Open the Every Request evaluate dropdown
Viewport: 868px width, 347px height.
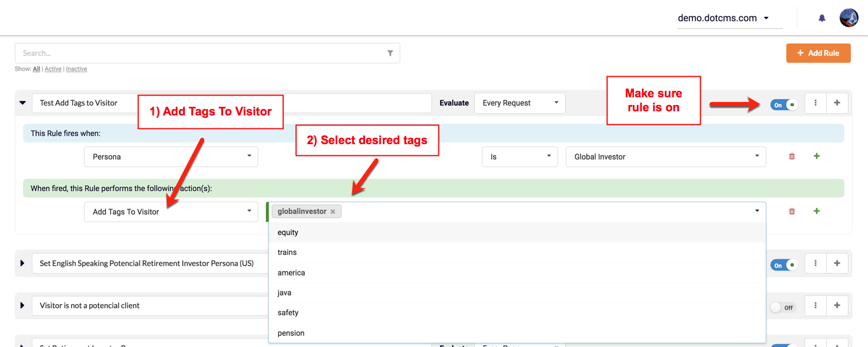point(519,103)
